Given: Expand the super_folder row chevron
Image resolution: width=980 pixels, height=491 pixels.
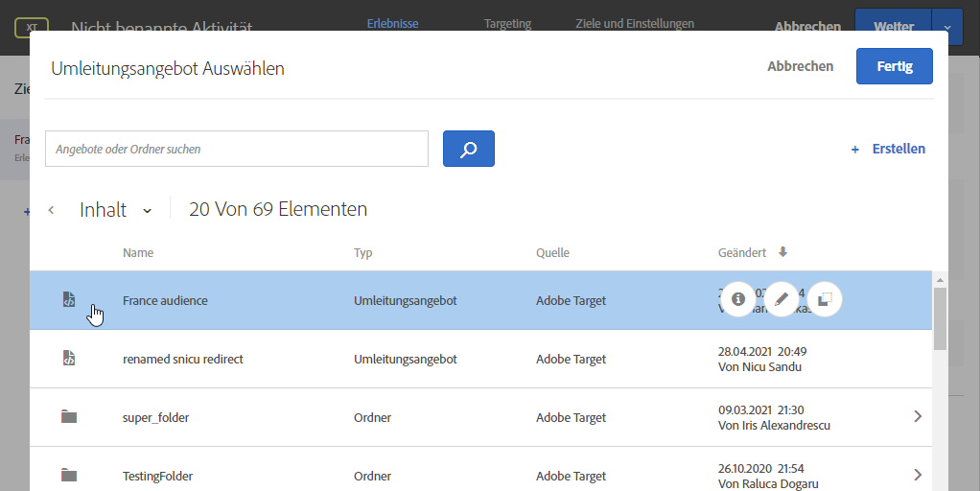Looking at the screenshot, I should [x=918, y=416].
